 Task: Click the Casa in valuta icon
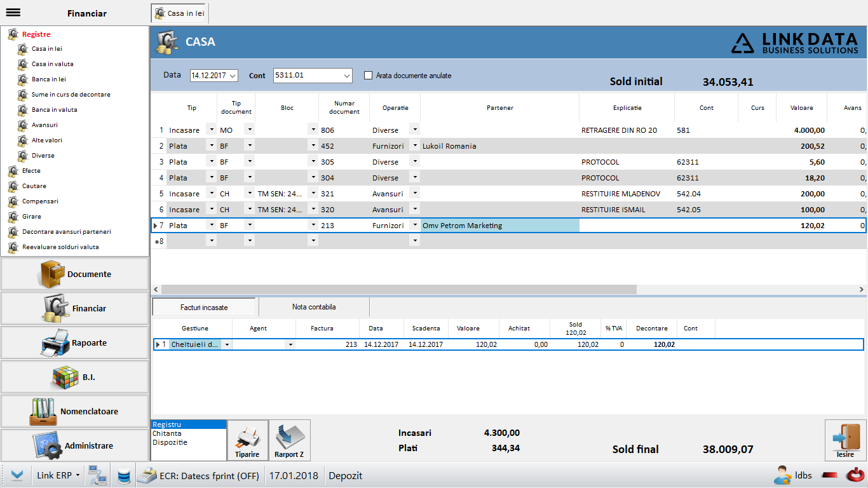tap(23, 64)
